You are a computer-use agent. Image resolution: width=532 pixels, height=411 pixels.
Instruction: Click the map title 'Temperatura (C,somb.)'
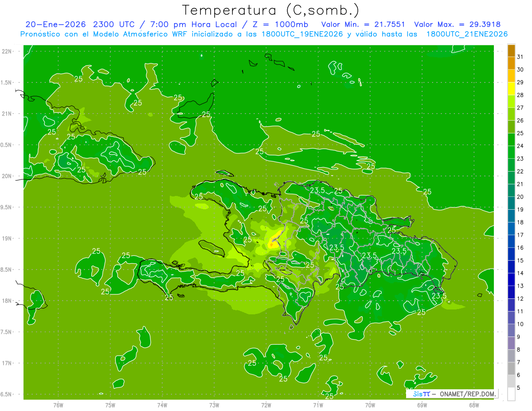(x=271, y=10)
